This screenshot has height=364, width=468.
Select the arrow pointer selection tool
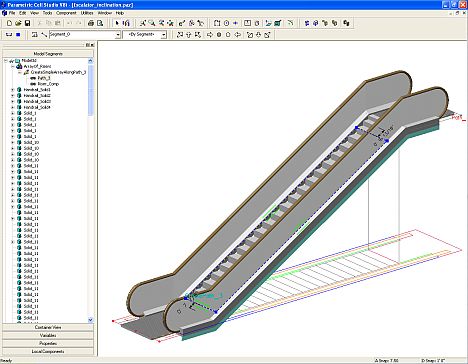117,23
